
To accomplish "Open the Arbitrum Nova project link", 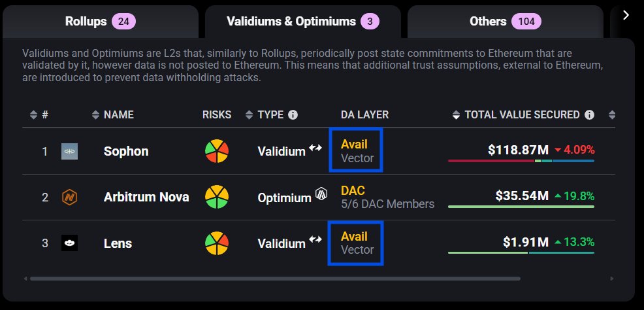I will tap(146, 197).
